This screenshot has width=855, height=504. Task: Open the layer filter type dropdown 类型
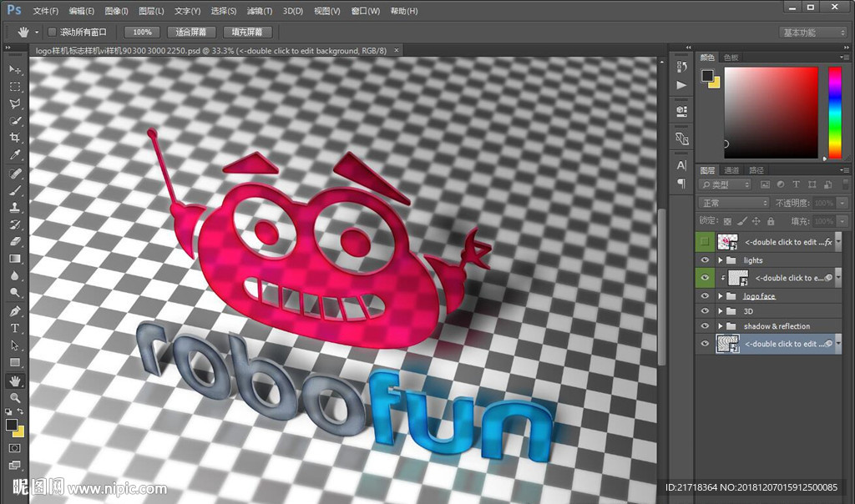pos(725,184)
